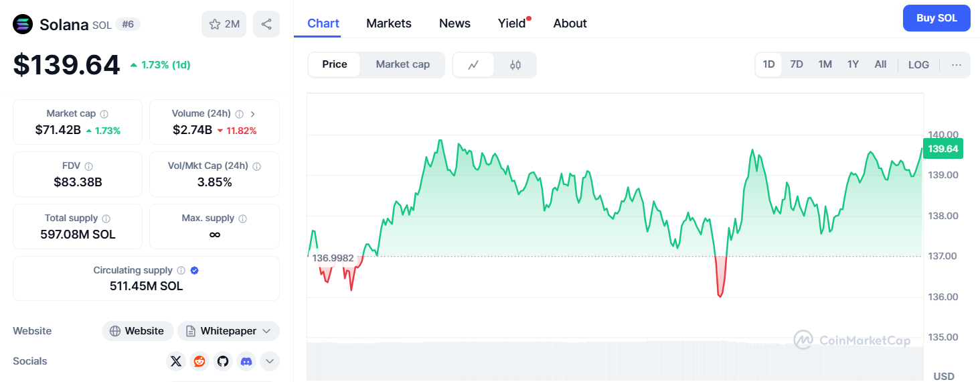980x382 pixels.
Task: Switch to the Markets tab
Action: pos(388,23)
